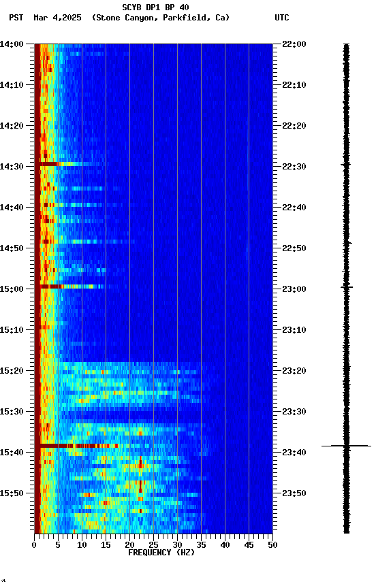This screenshot has width=376, height=588.
Task: Click the '14:50' PST time label
Action: click(12, 248)
